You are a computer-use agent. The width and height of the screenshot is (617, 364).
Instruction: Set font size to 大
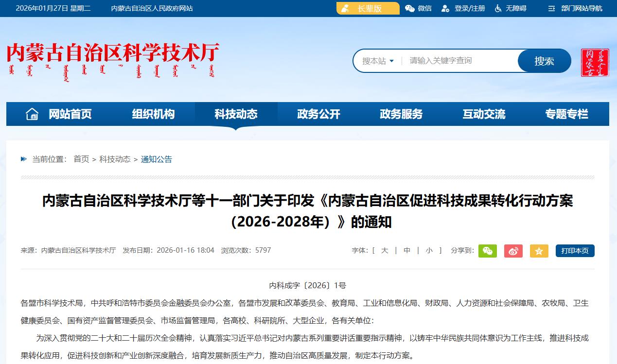coord(385,250)
